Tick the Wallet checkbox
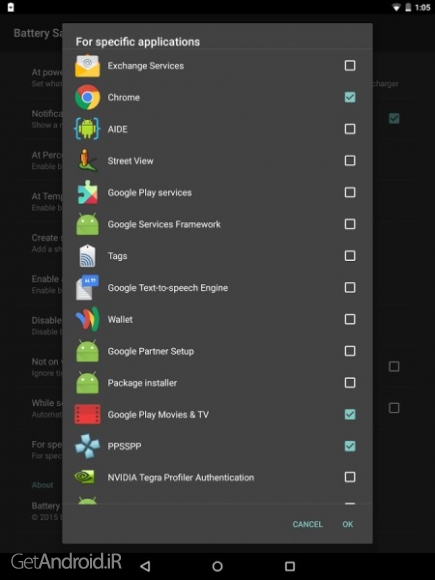The image size is (435, 580). [350, 319]
